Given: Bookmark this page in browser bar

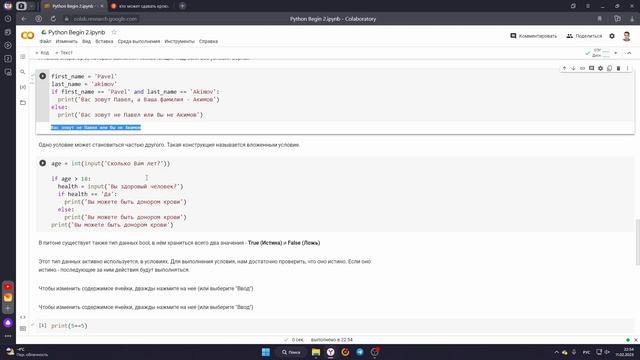Looking at the screenshot, I should tap(600, 19).
